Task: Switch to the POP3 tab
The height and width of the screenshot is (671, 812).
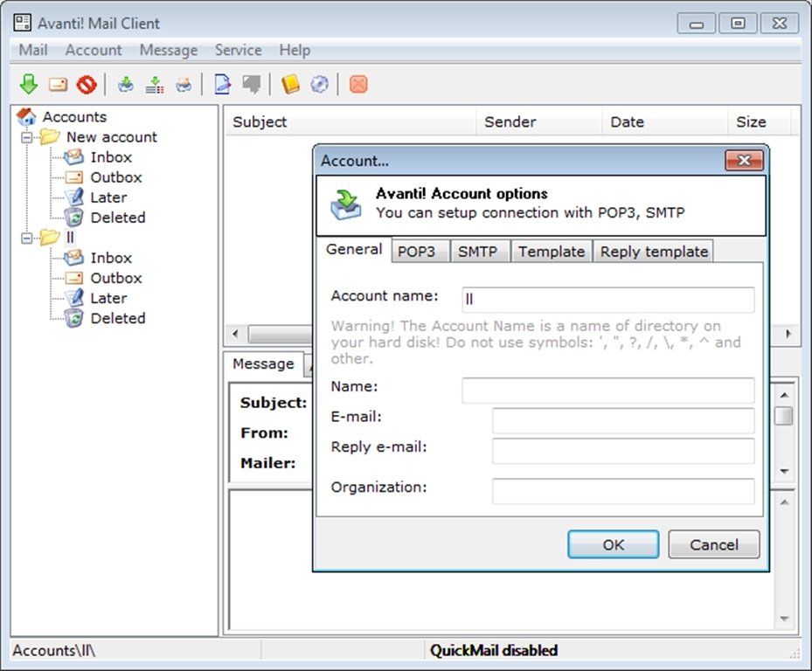Action: click(420, 251)
